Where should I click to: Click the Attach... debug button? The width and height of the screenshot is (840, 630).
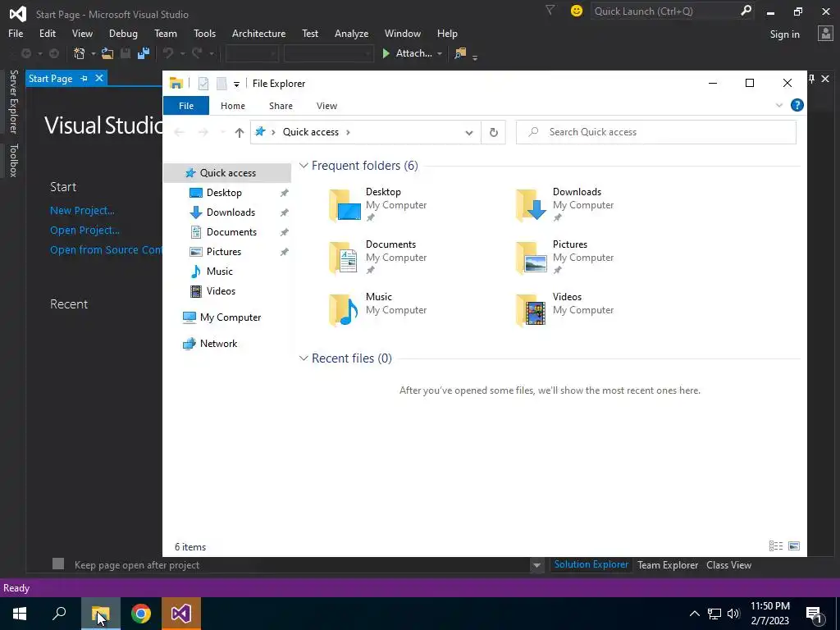(408, 53)
